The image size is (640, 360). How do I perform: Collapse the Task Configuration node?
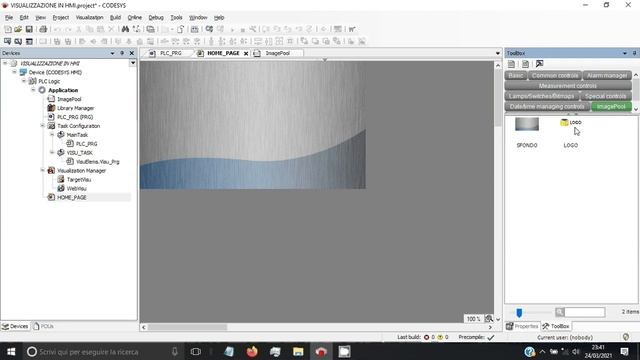tap(42, 126)
